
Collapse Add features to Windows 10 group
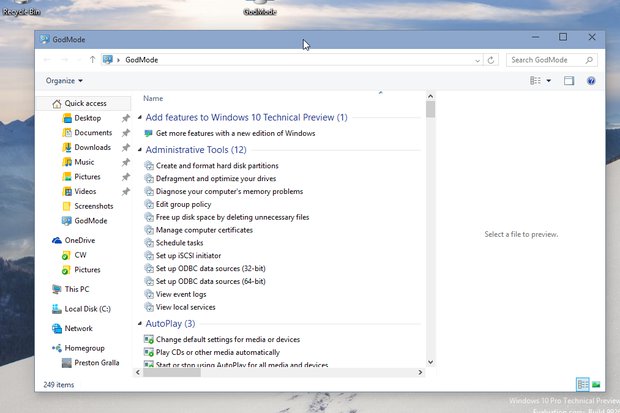pyautogui.click(x=140, y=117)
